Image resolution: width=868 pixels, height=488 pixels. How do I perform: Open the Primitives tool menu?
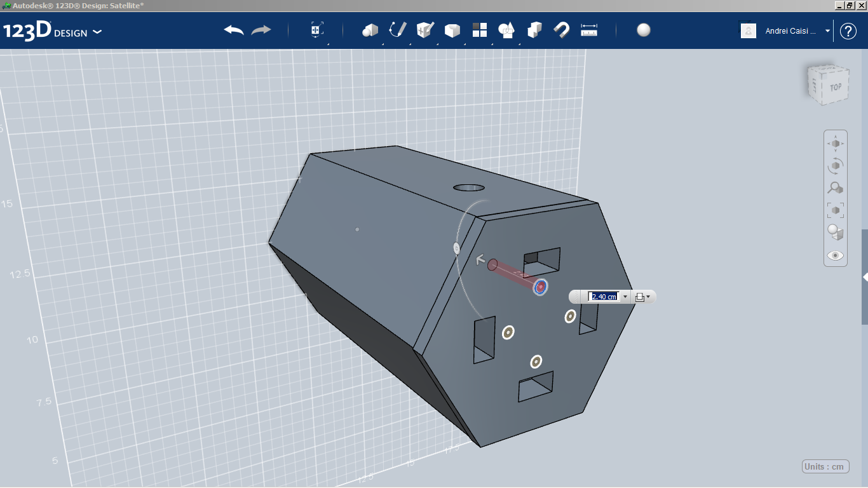tap(370, 30)
